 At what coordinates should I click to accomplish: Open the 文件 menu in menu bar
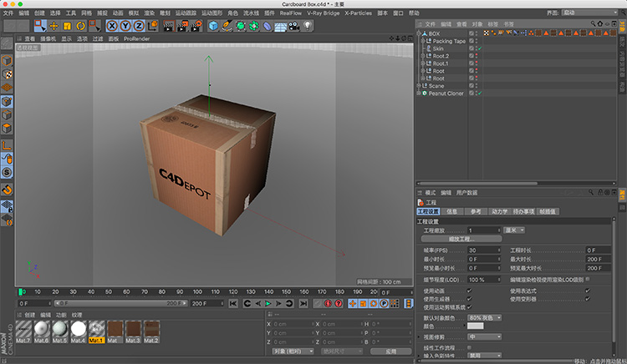tap(8, 13)
